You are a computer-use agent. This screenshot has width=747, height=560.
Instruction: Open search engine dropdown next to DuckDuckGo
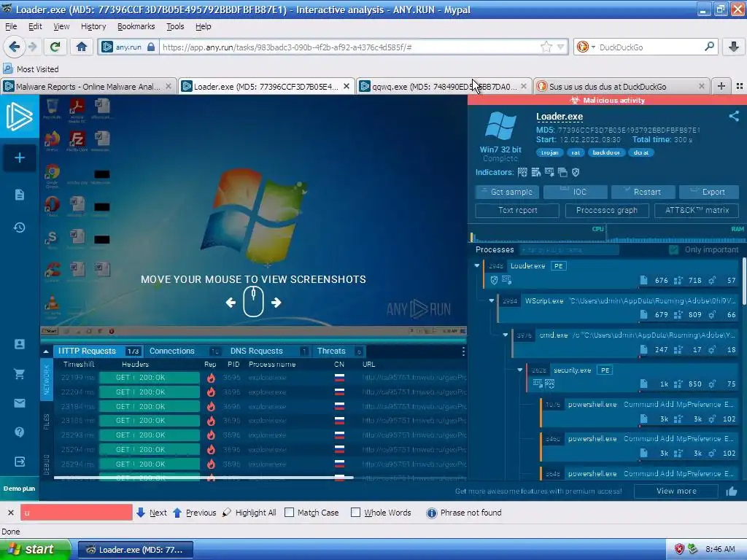593,47
